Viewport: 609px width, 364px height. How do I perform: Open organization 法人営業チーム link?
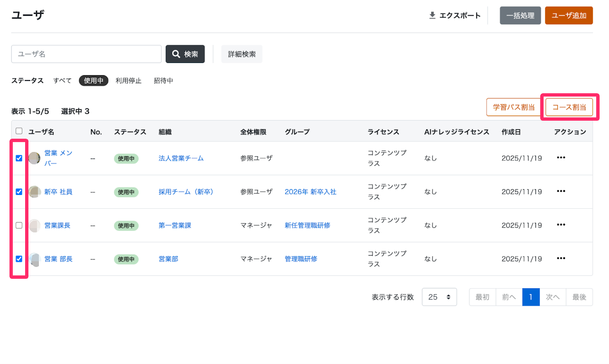pyautogui.click(x=181, y=158)
